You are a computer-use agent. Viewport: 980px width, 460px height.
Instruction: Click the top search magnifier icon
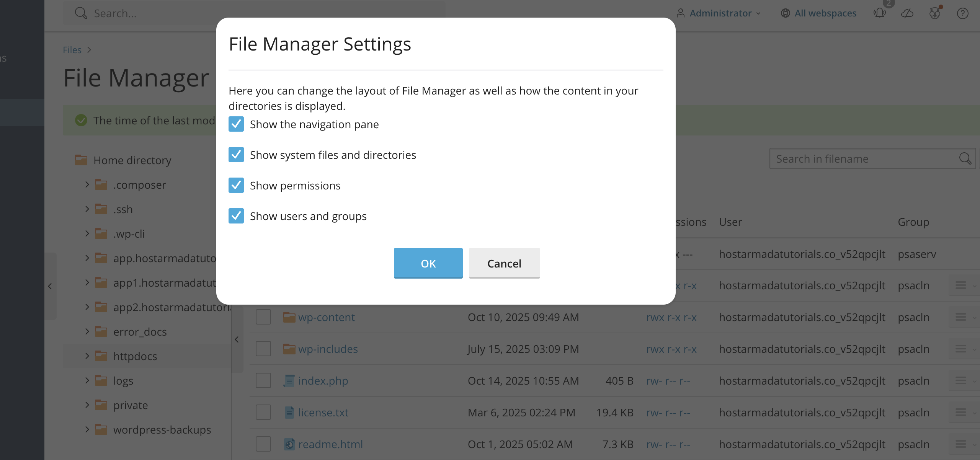pos(81,13)
